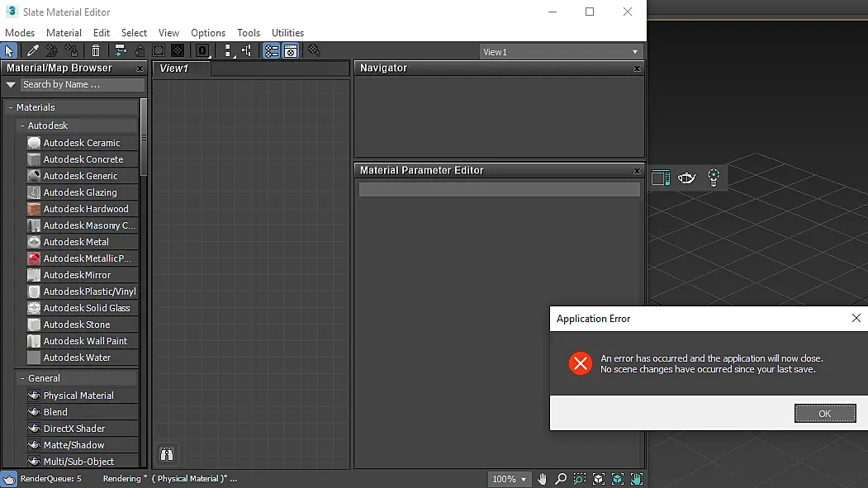Open the Edit menu
Image resolution: width=868 pixels, height=488 pixels.
click(x=102, y=33)
